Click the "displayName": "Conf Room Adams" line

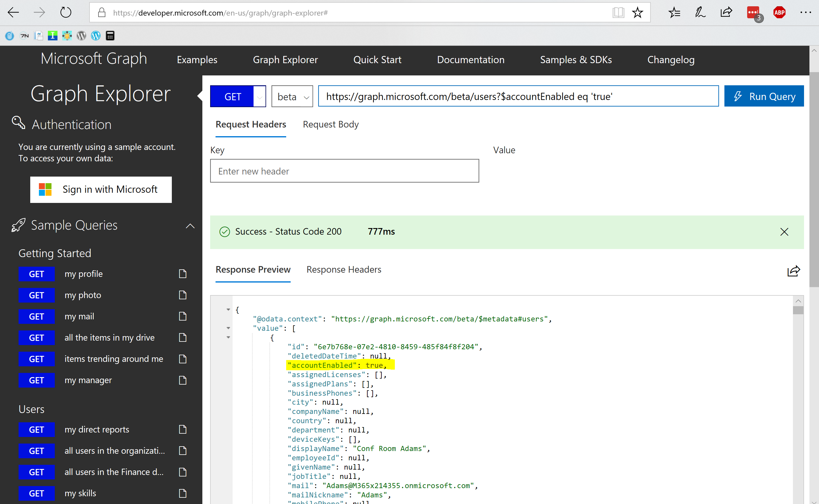click(x=359, y=449)
